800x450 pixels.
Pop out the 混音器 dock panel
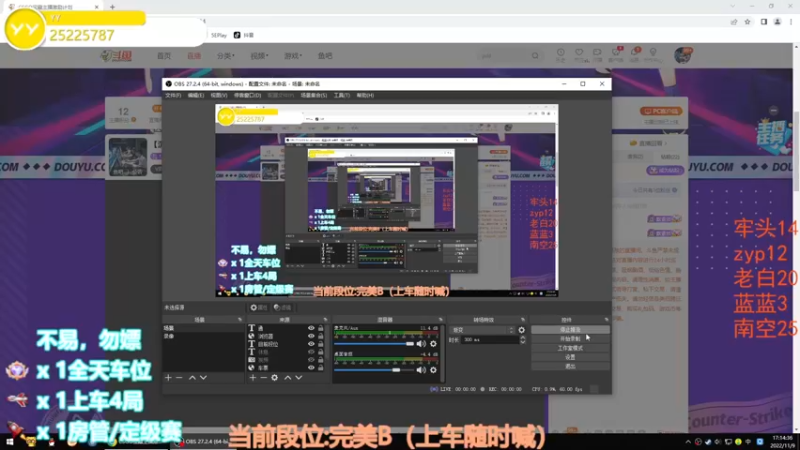coord(440,320)
